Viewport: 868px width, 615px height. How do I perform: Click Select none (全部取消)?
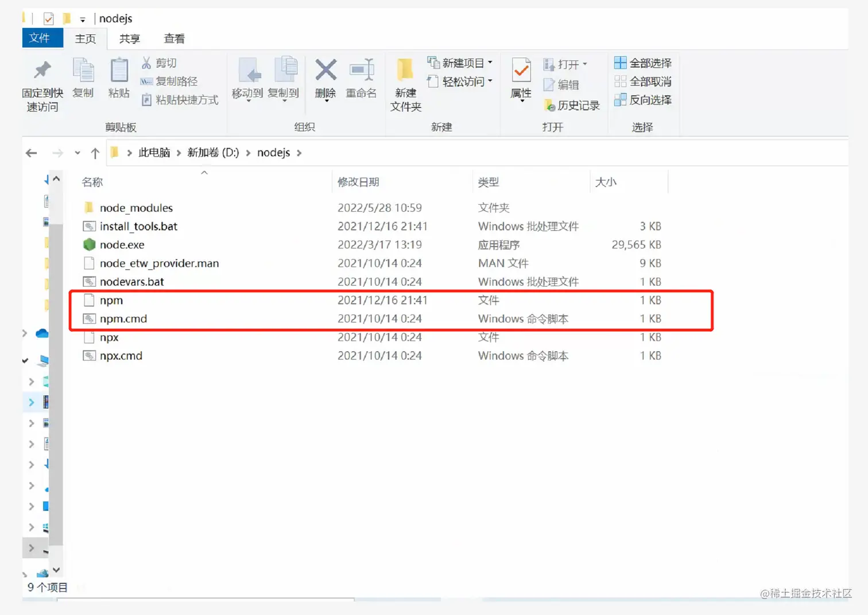click(x=643, y=81)
